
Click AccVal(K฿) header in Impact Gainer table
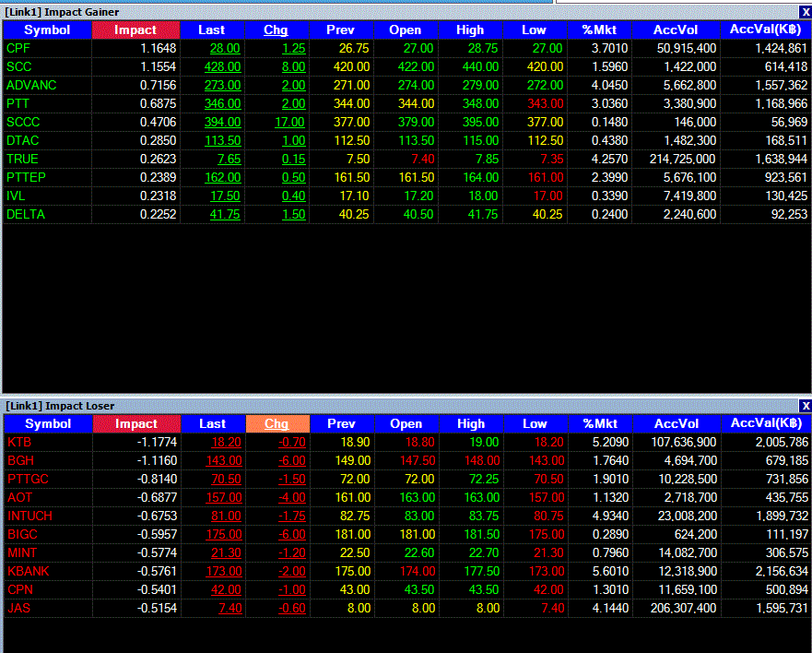(766, 30)
